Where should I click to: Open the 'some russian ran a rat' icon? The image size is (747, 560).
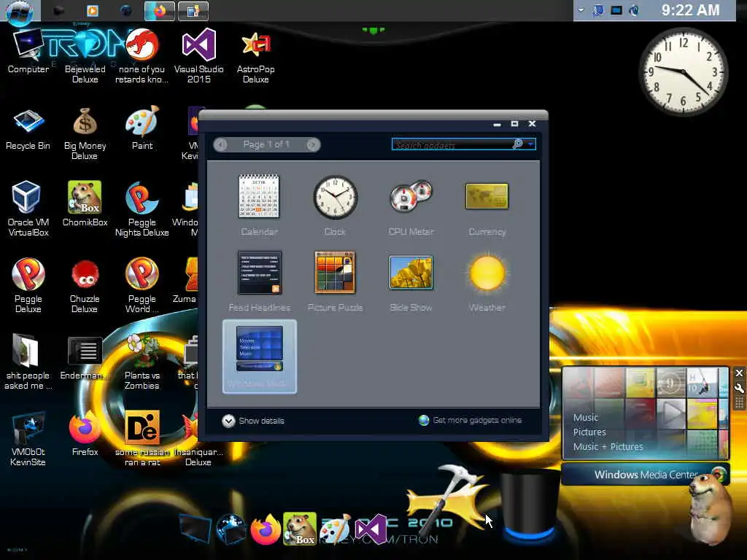(142, 438)
